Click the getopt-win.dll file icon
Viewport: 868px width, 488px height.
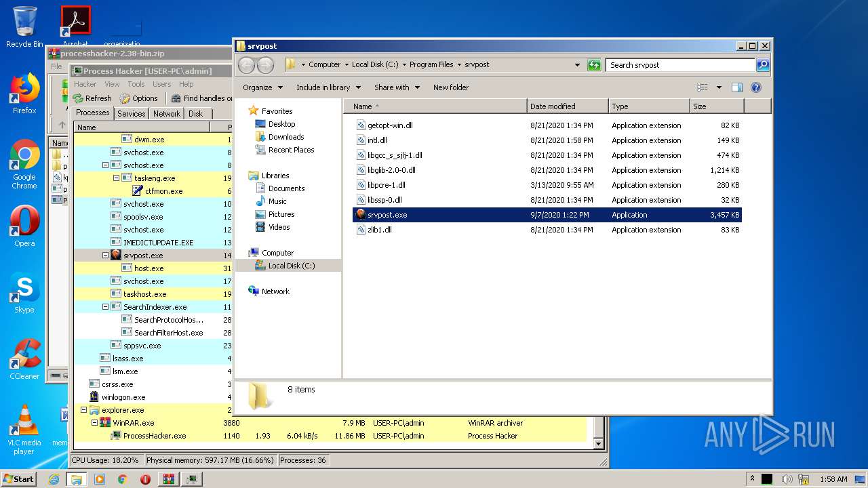coord(361,125)
